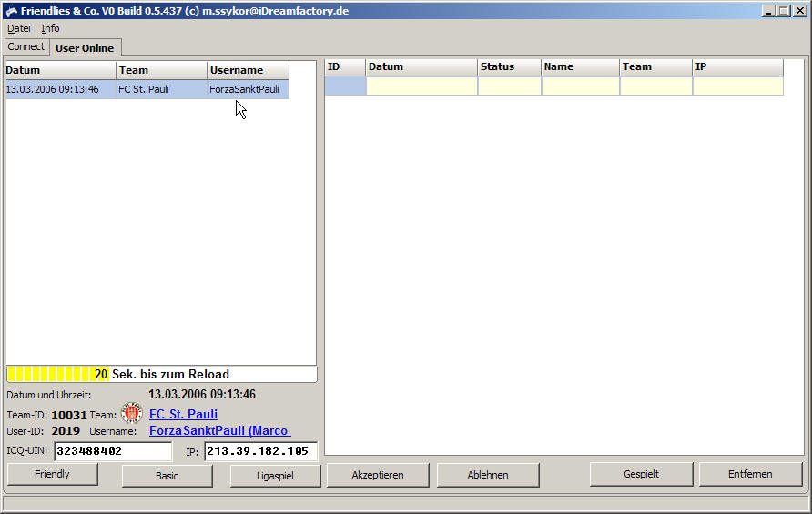Select the FC St. Pauli user row
812x514 pixels.
click(x=146, y=89)
